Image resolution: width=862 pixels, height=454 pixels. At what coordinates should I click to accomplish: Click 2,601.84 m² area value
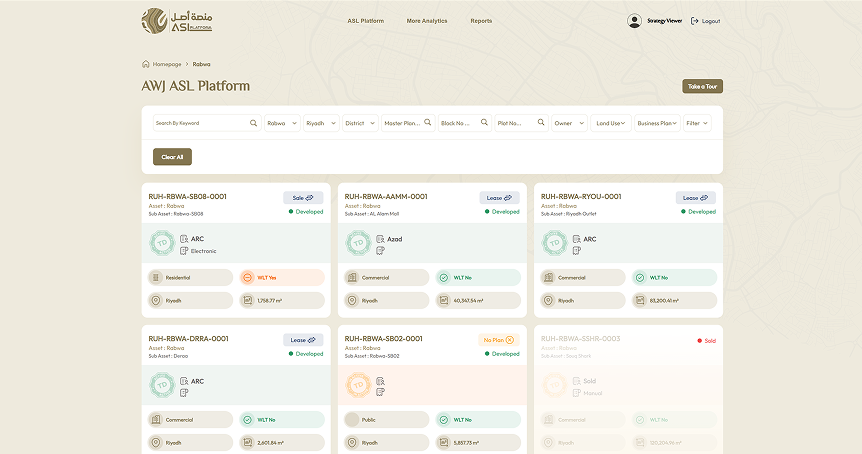click(x=271, y=442)
